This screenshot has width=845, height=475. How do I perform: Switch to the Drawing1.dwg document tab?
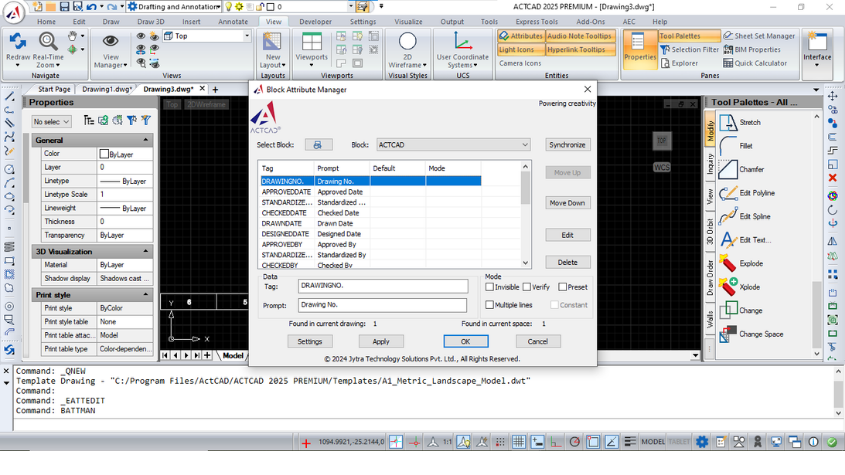pos(106,89)
